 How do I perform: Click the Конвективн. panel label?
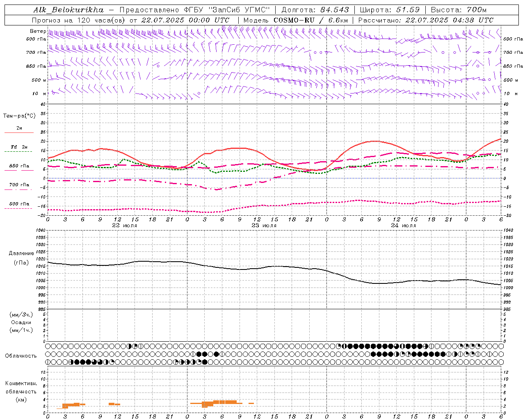click(21, 383)
